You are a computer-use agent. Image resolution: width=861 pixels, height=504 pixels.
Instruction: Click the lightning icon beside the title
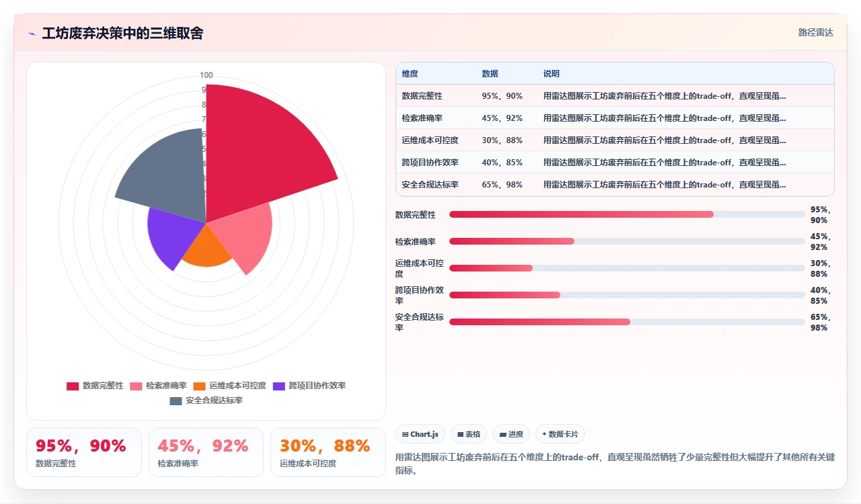32,33
